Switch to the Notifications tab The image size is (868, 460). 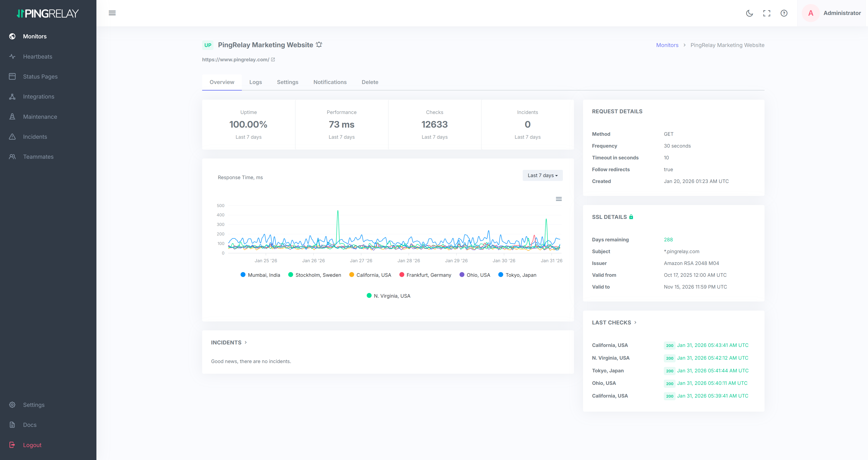[330, 82]
